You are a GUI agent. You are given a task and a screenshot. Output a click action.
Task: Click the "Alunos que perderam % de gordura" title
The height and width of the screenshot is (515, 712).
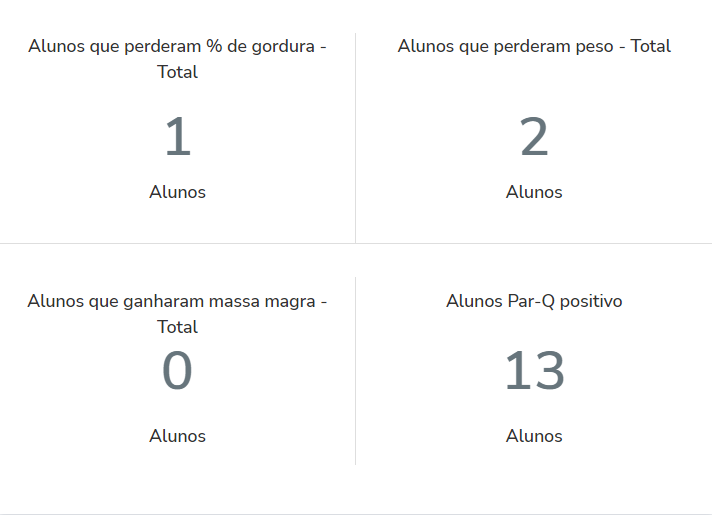pyautogui.click(x=177, y=47)
